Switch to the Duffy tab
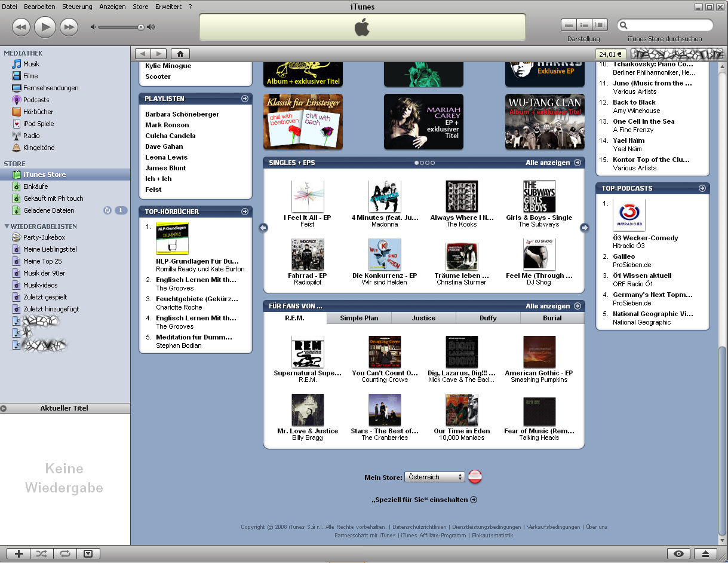This screenshot has height=563, width=728. coord(489,318)
